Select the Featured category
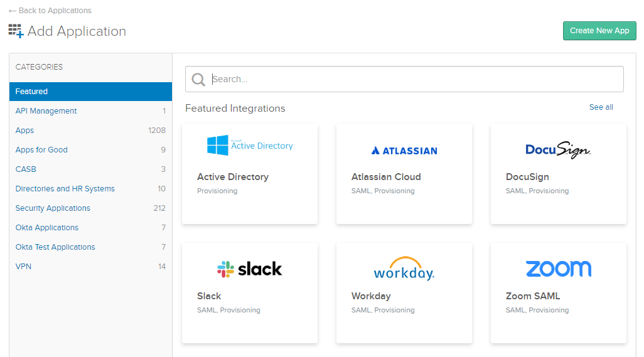The width and height of the screenshot is (644, 357). click(31, 92)
